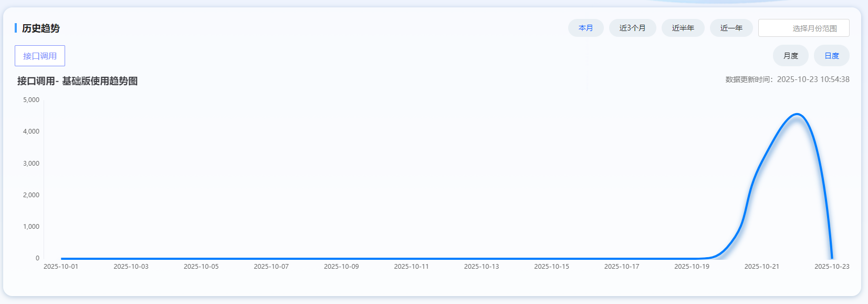Select 近一年 time range
The image size is (868, 304).
point(731,28)
